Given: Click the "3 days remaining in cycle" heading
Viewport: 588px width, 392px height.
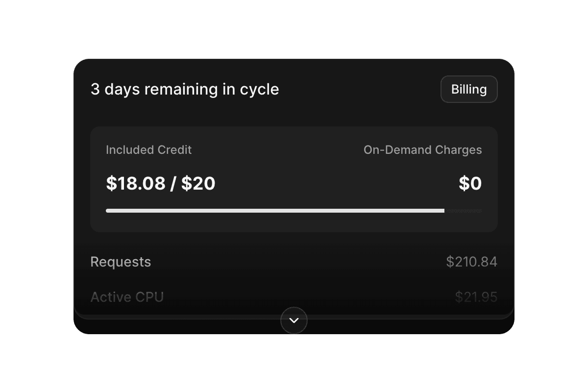Looking at the screenshot, I should pos(185,89).
